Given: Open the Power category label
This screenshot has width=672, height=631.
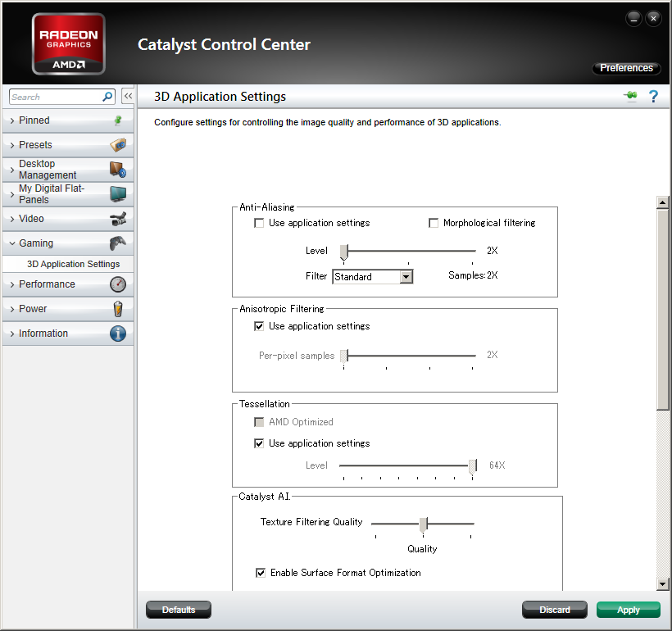Looking at the screenshot, I should 33,309.
